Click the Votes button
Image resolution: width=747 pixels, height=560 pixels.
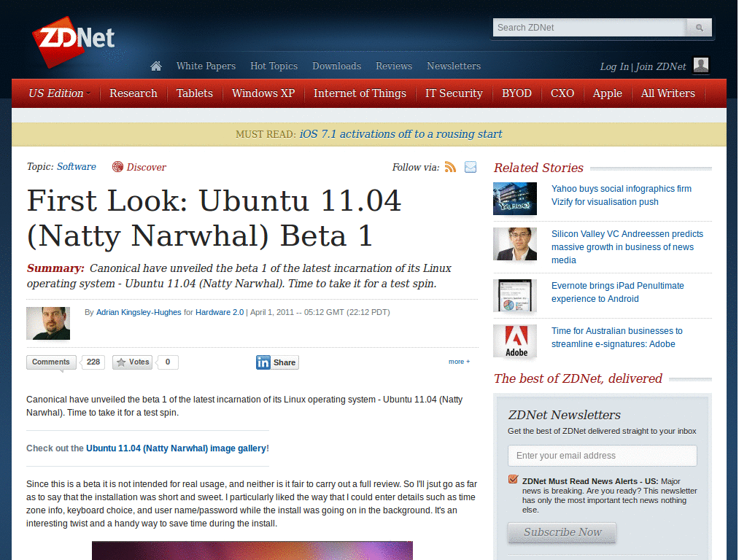pyautogui.click(x=133, y=362)
